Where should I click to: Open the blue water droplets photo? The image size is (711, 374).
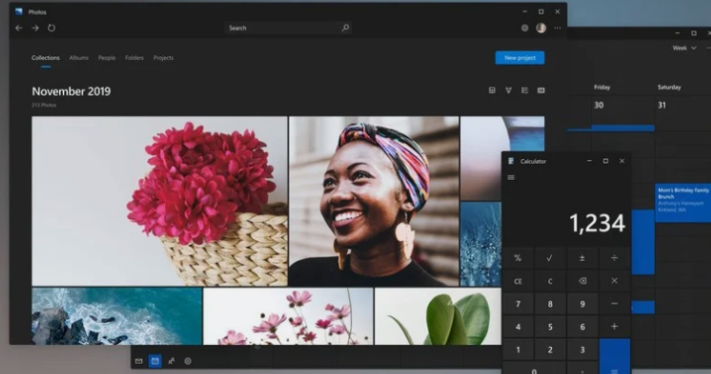point(481,244)
